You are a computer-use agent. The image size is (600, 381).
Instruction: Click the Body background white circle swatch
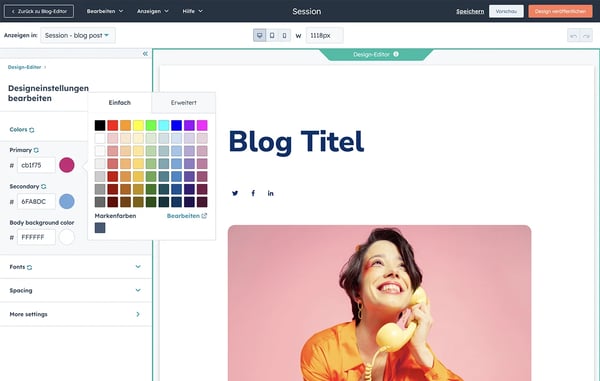(x=67, y=237)
